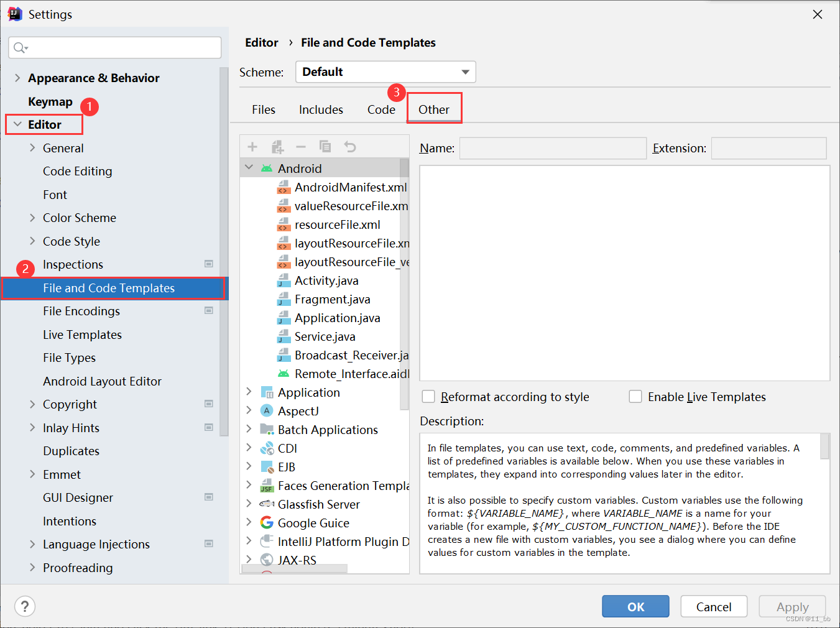Click the template list vertical scrollbar
840x628 pixels.
[x=405, y=283]
